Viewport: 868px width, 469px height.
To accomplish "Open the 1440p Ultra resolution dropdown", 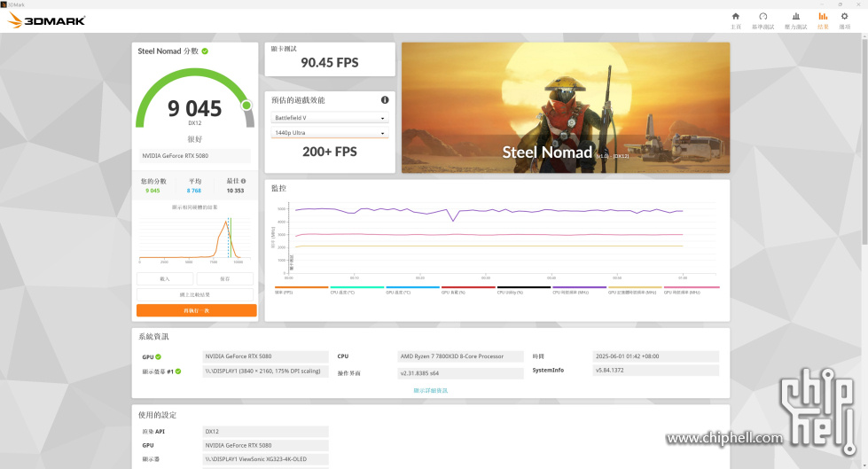I will [x=329, y=133].
